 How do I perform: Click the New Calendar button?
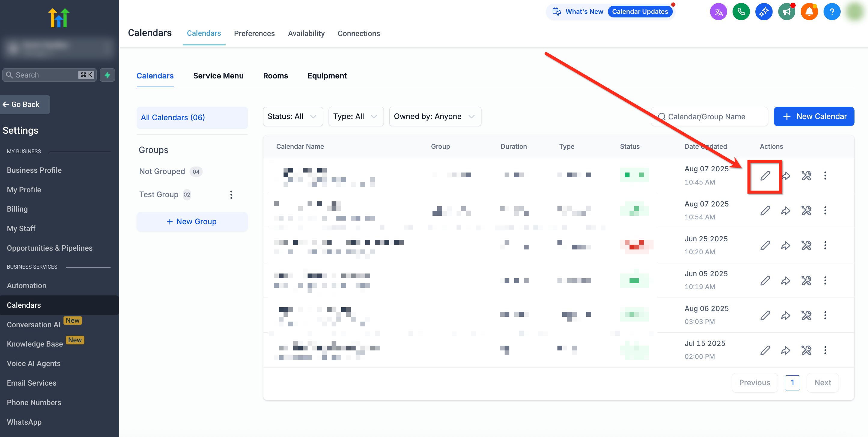click(813, 116)
